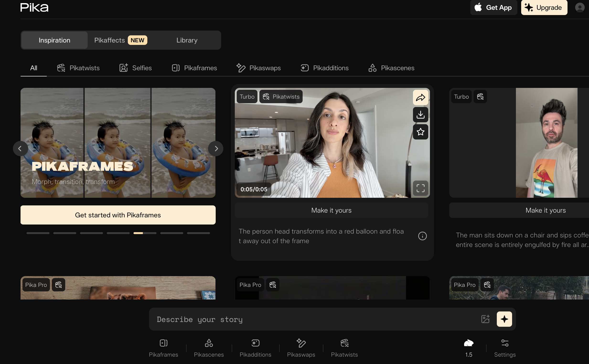Expand video to fullscreen
Screen dimensions: 589x364
click(x=420, y=188)
